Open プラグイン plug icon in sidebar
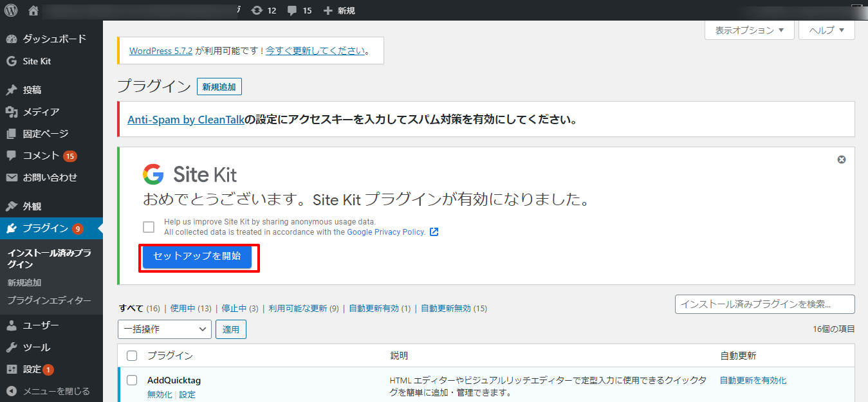This screenshot has width=868, height=402. pos(12,228)
